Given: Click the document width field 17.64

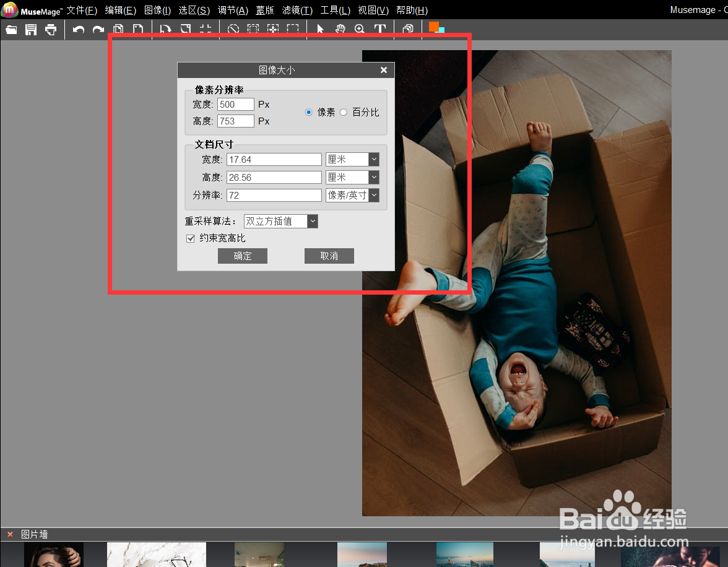Looking at the screenshot, I should [274, 160].
